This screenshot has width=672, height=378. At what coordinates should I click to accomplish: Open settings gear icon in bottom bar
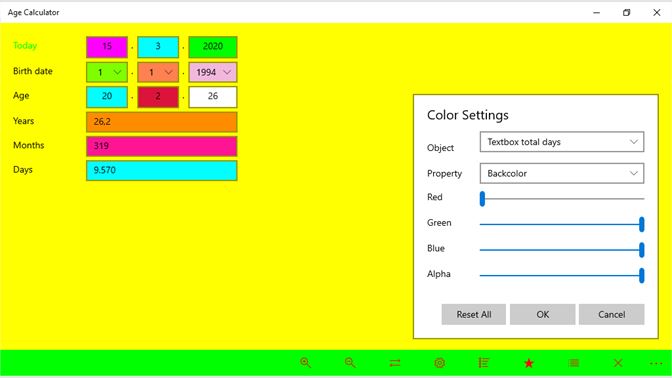(439, 363)
